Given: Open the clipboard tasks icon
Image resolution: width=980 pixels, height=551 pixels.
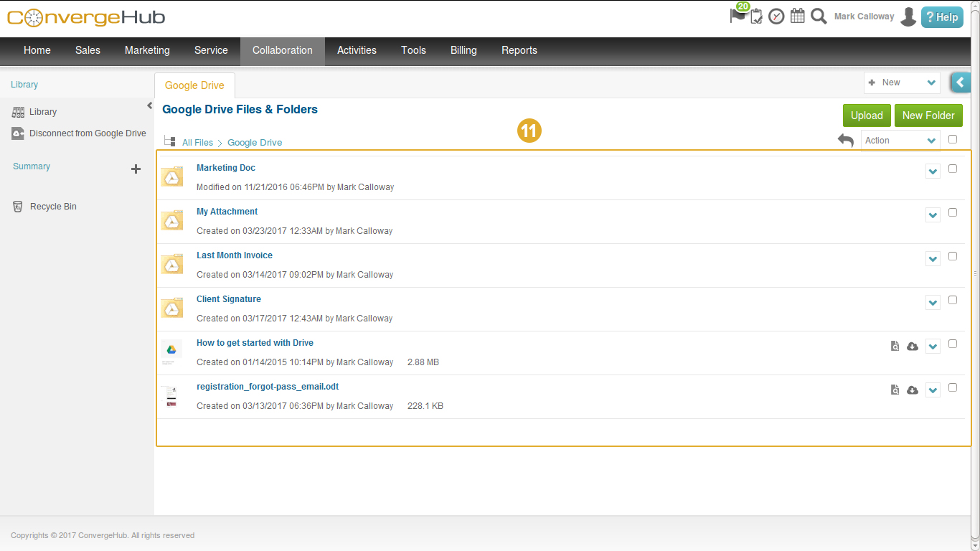Looking at the screenshot, I should pyautogui.click(x=757, y=17).
